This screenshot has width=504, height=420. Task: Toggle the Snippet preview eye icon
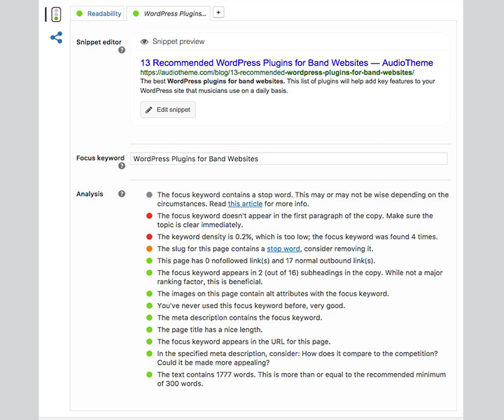[x=144, y=42]
